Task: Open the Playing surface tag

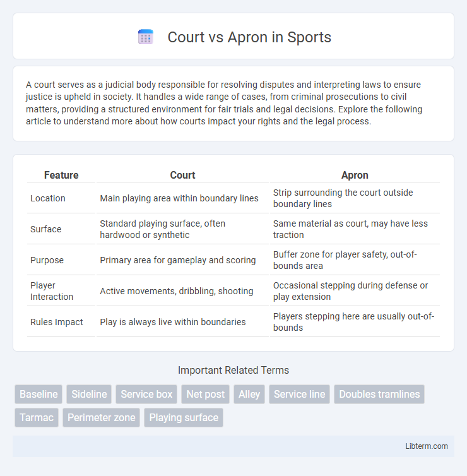Action: [x=184, y=417]
